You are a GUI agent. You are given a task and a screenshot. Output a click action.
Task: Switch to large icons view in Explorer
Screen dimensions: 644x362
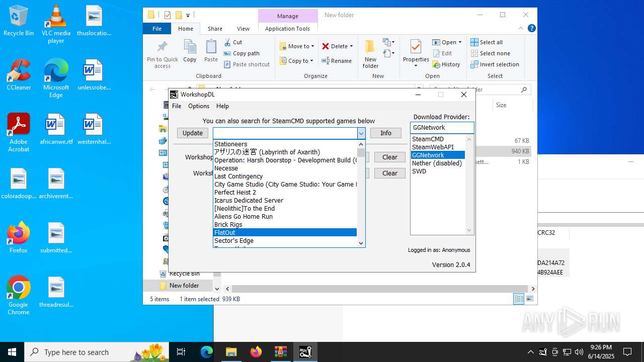click(x=529, y=299)
